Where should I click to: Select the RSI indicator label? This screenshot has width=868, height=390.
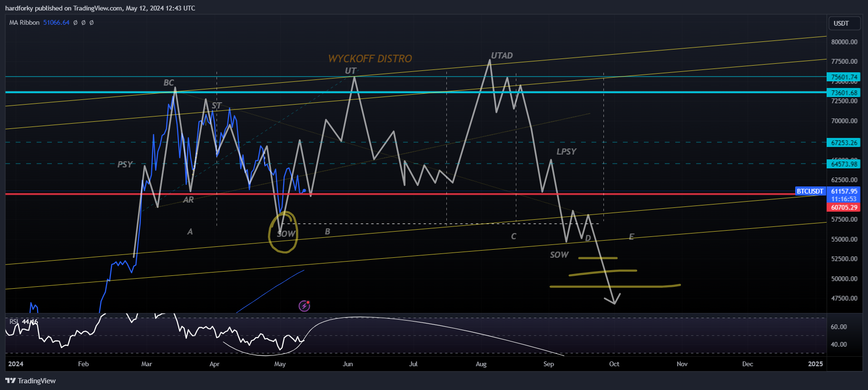(x=14, y=322)
